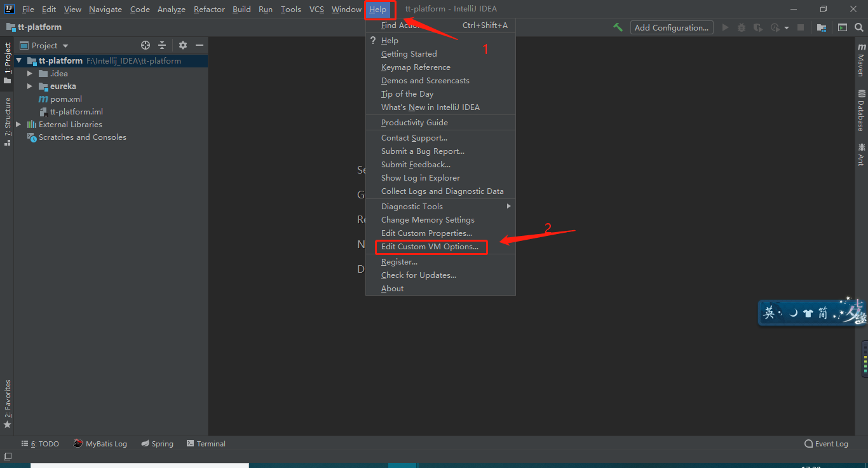Click the Run with Profiler icon
This screenshot has width=868, height=468.
click(775, 27)
